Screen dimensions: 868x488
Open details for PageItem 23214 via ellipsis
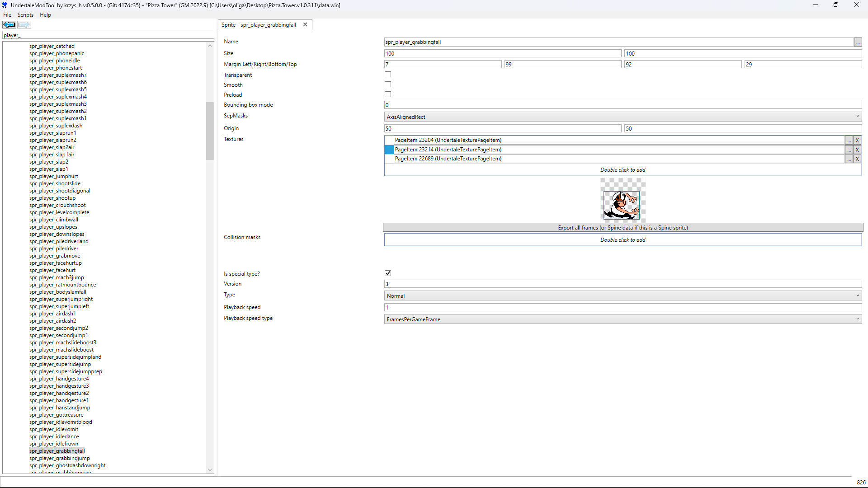(849, 150)
